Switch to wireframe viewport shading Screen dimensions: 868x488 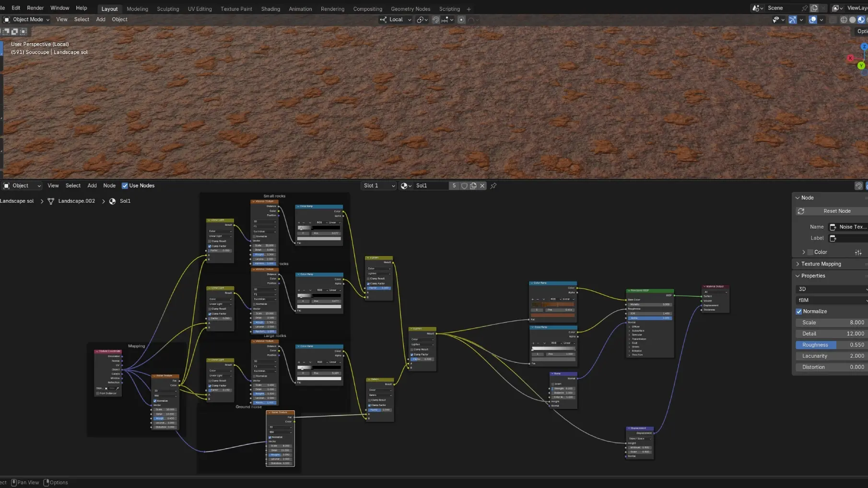pos(844,20)
